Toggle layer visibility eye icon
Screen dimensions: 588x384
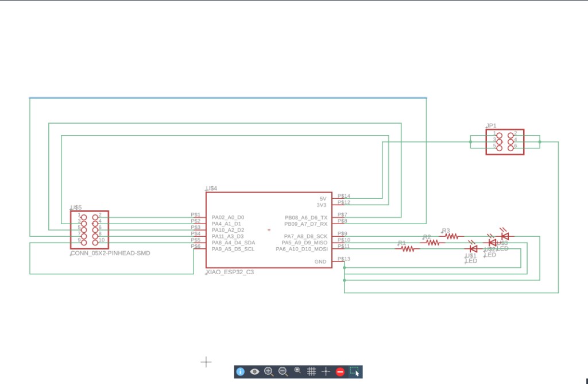[254, 371]
